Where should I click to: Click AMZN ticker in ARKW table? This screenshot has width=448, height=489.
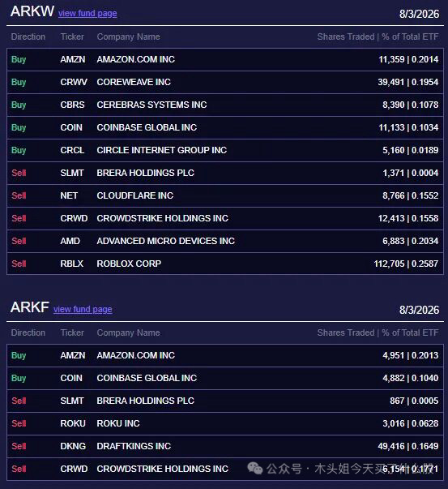(x=73, y=59)
